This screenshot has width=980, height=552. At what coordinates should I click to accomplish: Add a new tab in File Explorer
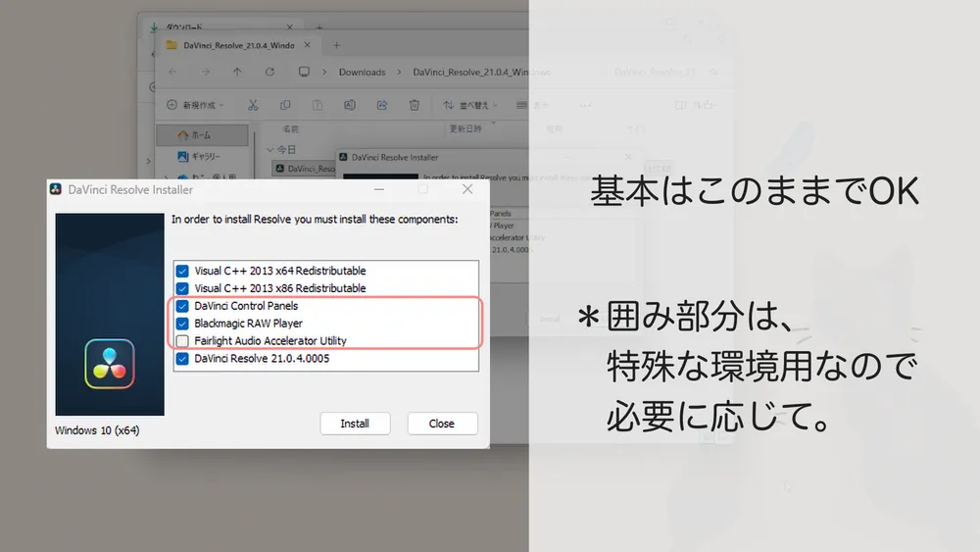pyautogui.click(x=336, y=45)
